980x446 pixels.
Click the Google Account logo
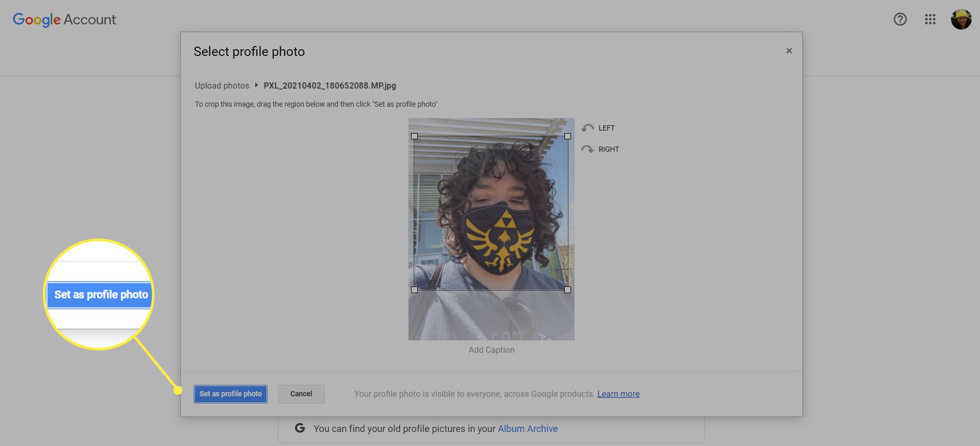tap(64, 20)
